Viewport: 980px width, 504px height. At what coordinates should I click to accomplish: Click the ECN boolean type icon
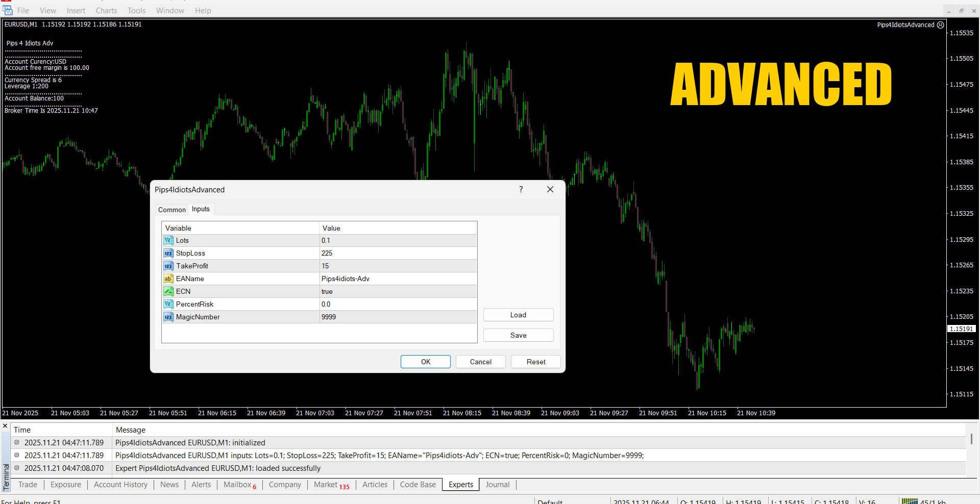coord(168,291)
